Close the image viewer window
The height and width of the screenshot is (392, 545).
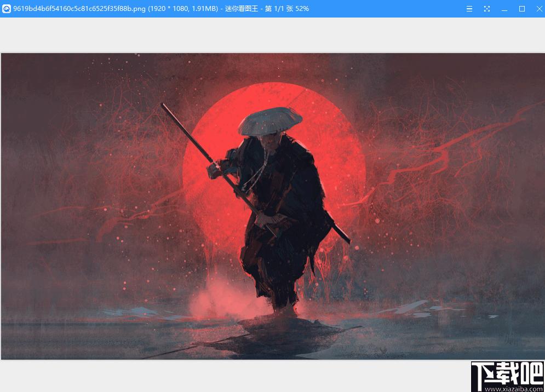point(539,9)
